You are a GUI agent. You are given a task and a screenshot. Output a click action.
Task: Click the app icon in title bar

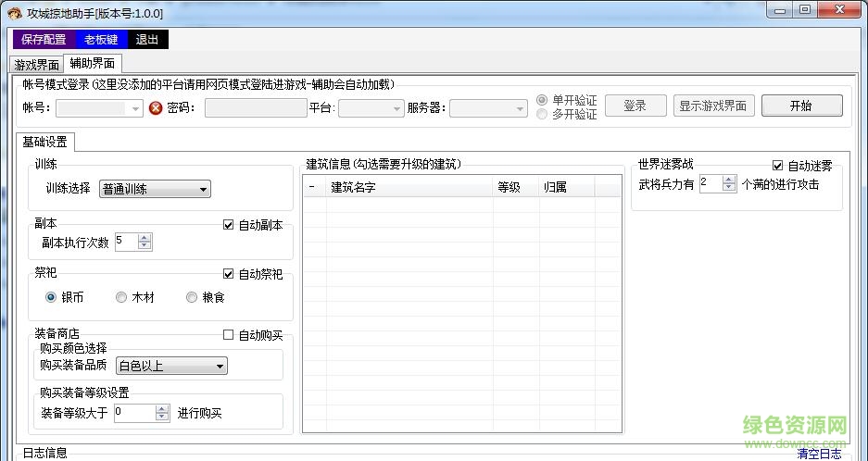13,11
